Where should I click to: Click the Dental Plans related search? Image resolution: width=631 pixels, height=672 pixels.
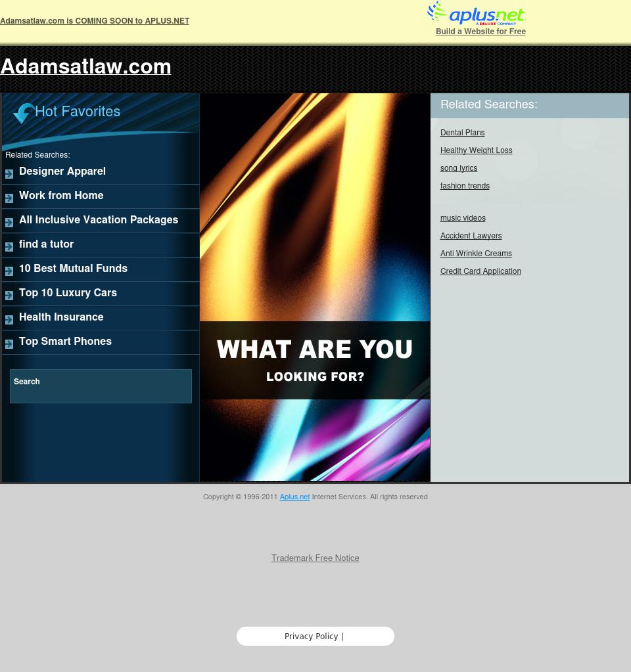[463, 133]
